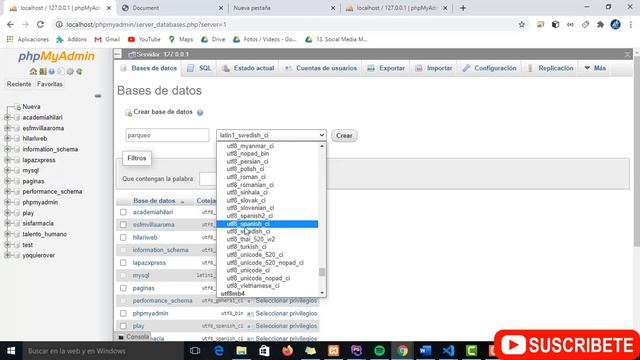The width and height of the screenshot is (640, 360).
Task: Open Apps grid in bookmarks bar
Action: (10, 39)
